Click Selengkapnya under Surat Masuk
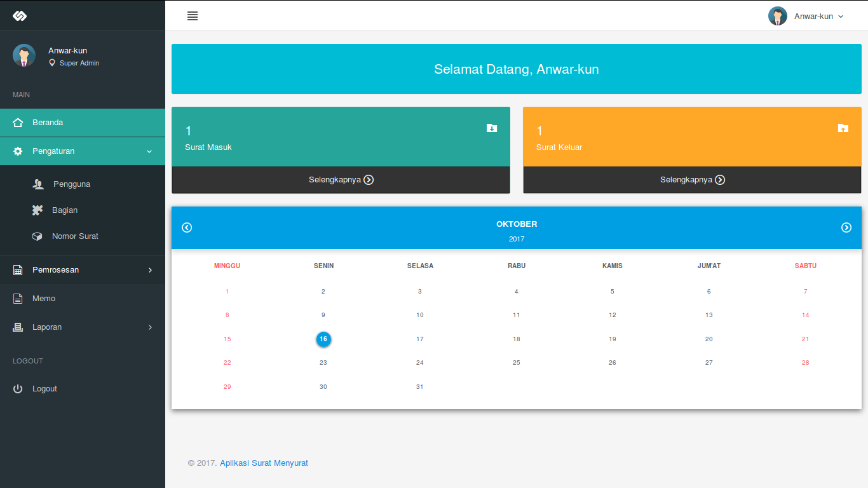 (341, 180)
